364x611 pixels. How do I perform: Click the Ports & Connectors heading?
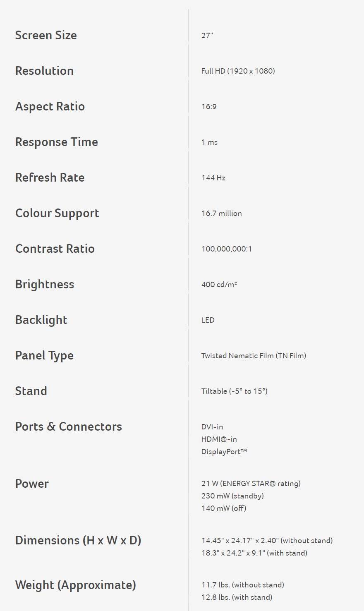point(68,427)
